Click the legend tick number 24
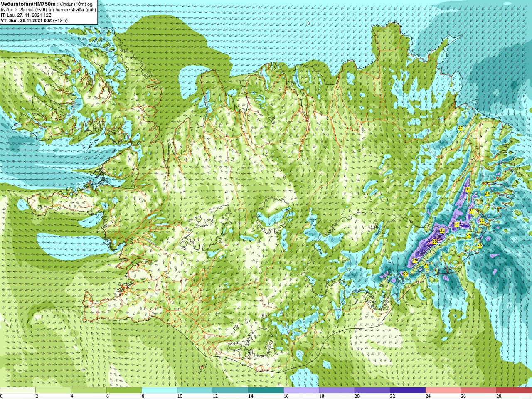532x399 pixels. [x=428, y=397]
